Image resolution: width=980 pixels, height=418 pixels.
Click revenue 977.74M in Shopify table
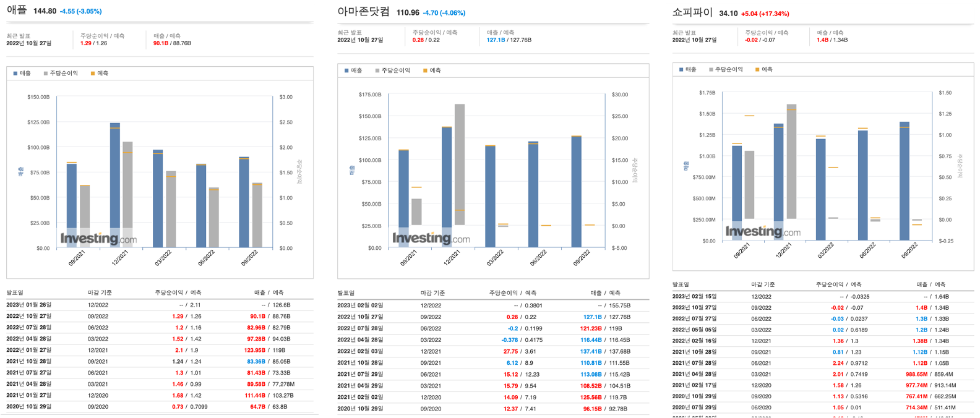coord(917,385)
